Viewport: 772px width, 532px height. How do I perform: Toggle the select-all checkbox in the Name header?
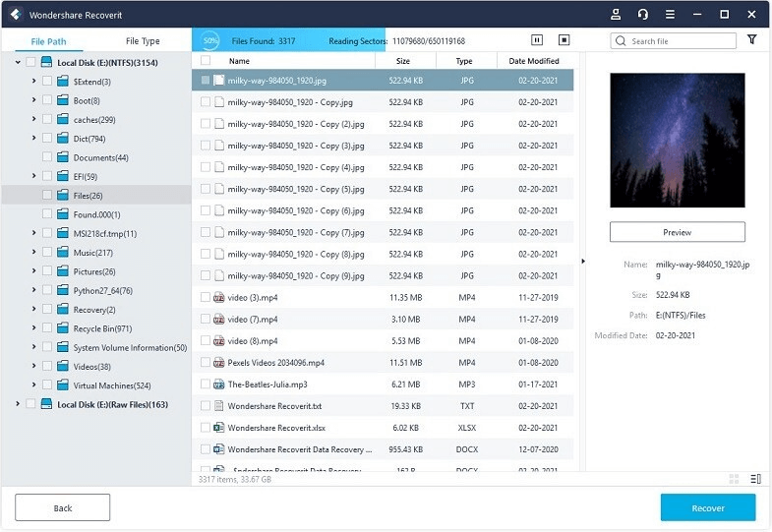(206, 61)
